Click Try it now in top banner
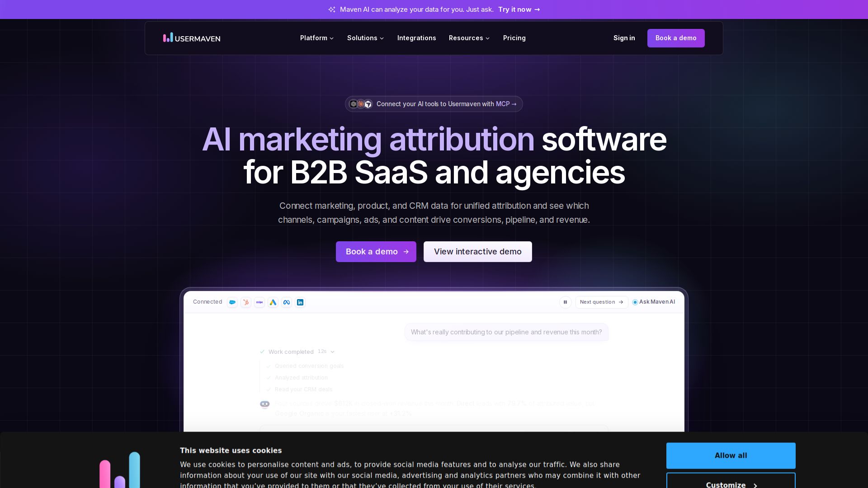Screen dimensions: 868x488 pyautogui.click(x=519, y=9)
